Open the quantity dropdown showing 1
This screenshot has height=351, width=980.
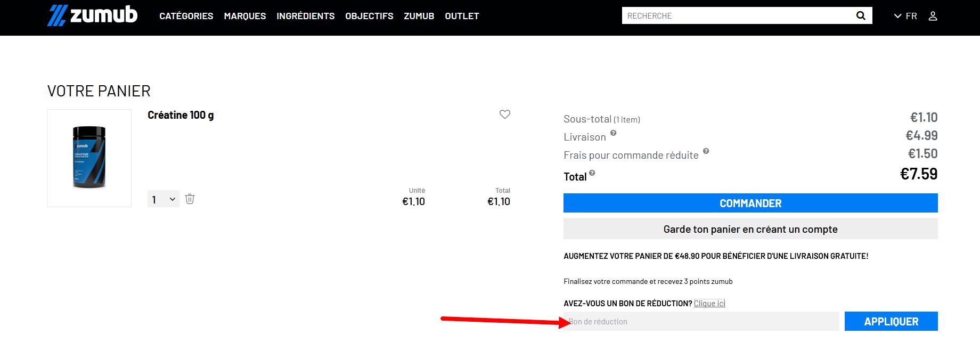click(x=164, y=199)
